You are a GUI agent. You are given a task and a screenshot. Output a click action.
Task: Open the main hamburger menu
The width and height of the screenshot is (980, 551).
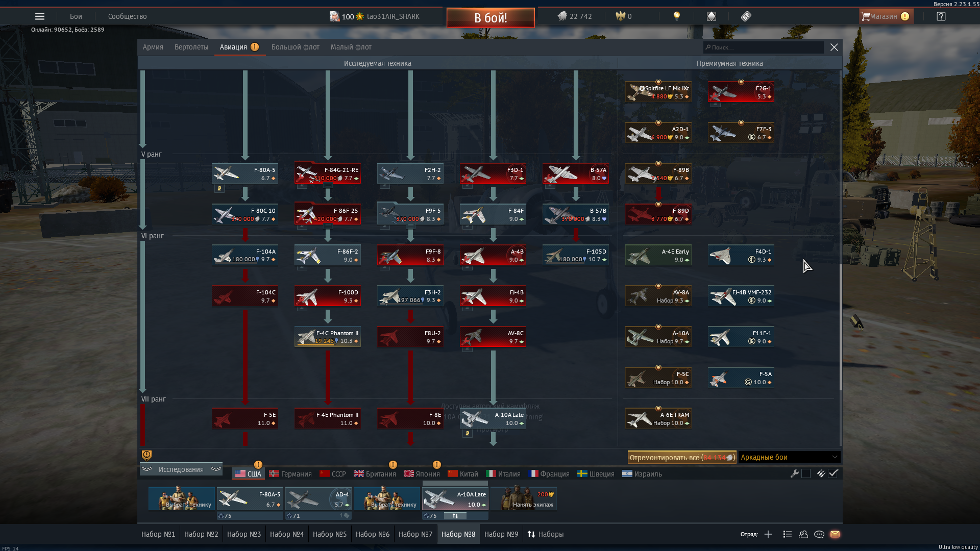pos(39,16)
